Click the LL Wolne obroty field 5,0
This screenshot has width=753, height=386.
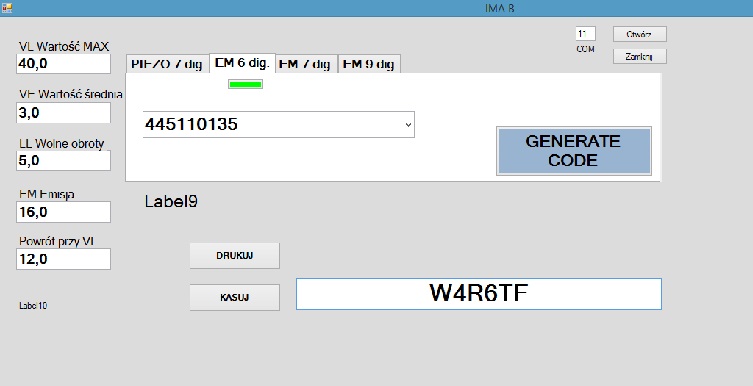coord(63,160)
